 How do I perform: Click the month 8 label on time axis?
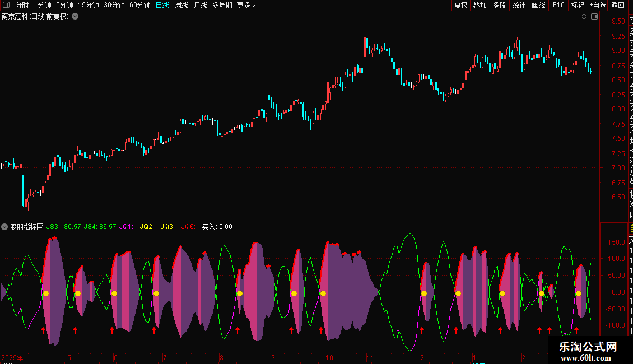(x=222, y=358)
